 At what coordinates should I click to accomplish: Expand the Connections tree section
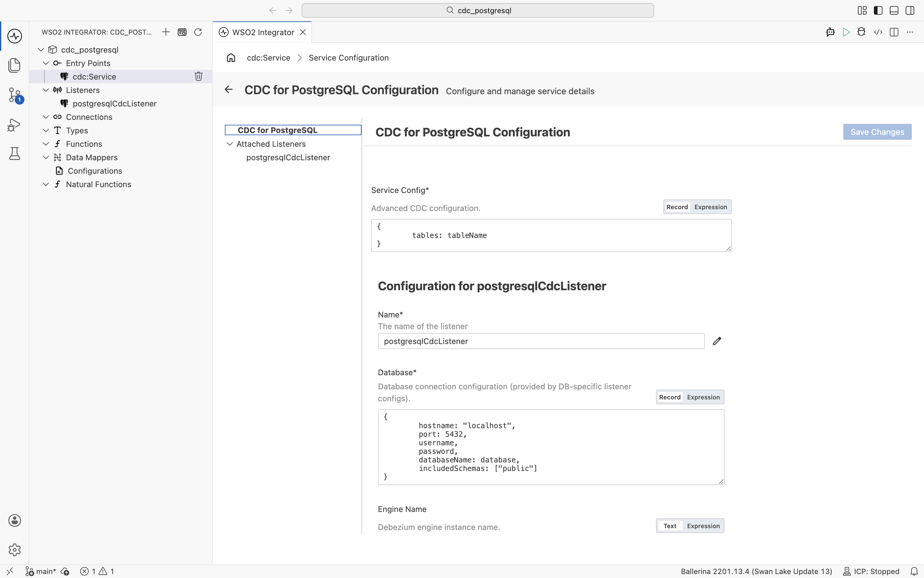coord(46,117)
